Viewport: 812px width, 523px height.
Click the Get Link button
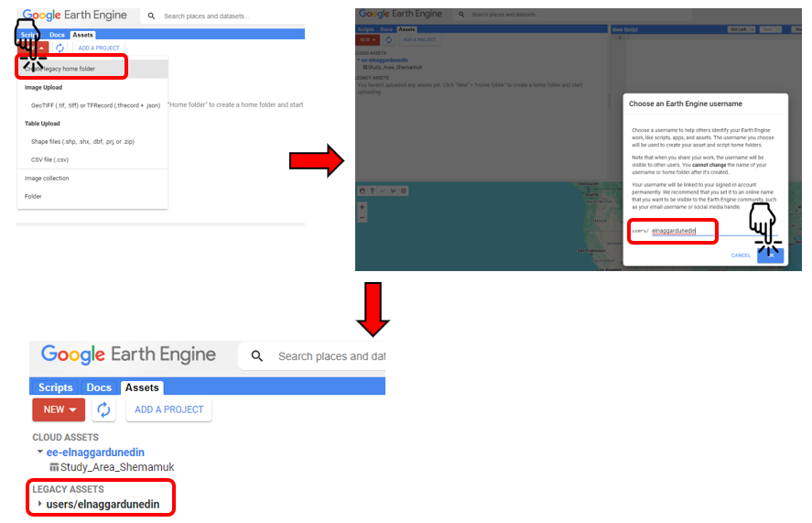coord(739,29)
